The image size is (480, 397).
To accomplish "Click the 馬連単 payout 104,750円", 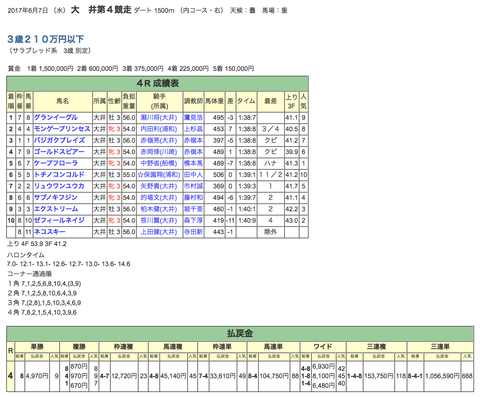I will coord(274,376).
